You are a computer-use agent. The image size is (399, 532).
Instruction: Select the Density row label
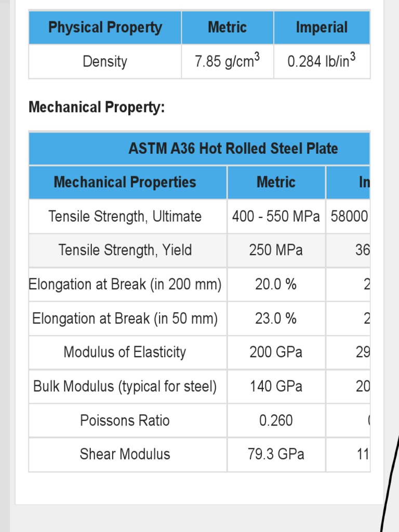pos(105,61)
